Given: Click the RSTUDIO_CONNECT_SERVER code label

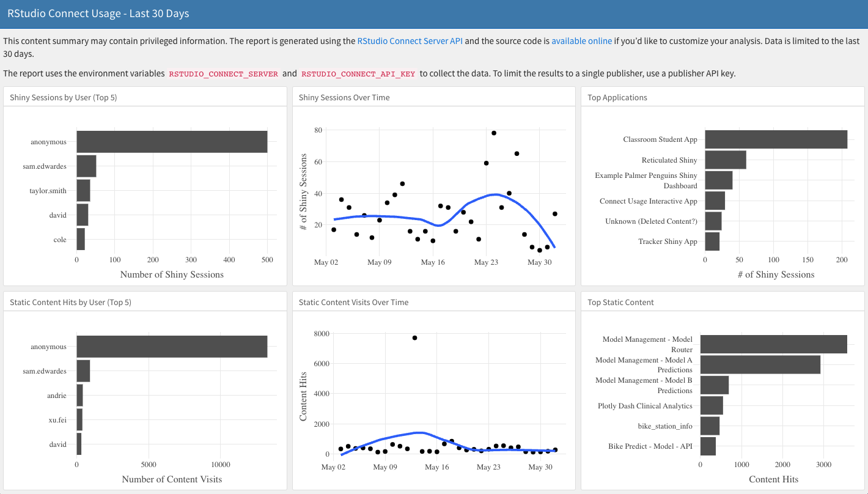Looking at the screenshot, I should point(223,74).
